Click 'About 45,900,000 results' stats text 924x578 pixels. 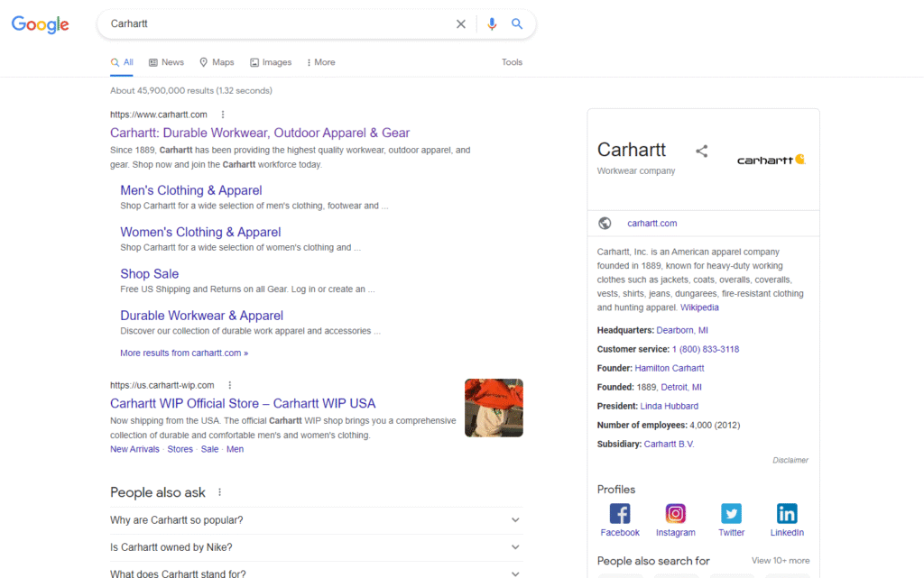191,91
